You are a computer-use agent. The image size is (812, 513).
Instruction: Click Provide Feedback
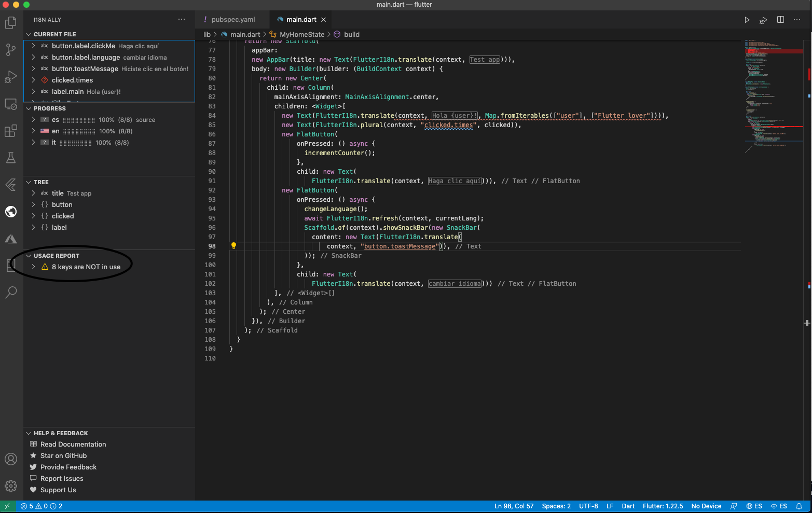tap(68, 467)
